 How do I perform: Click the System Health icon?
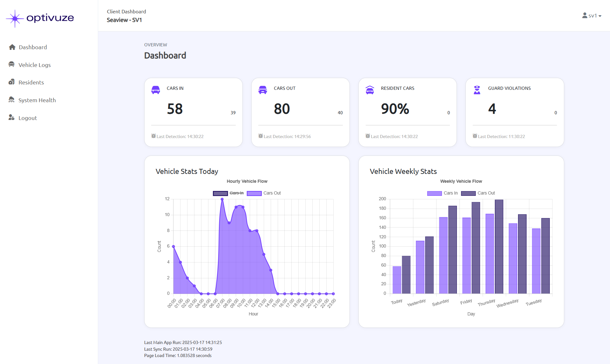(x=11, y=100)
